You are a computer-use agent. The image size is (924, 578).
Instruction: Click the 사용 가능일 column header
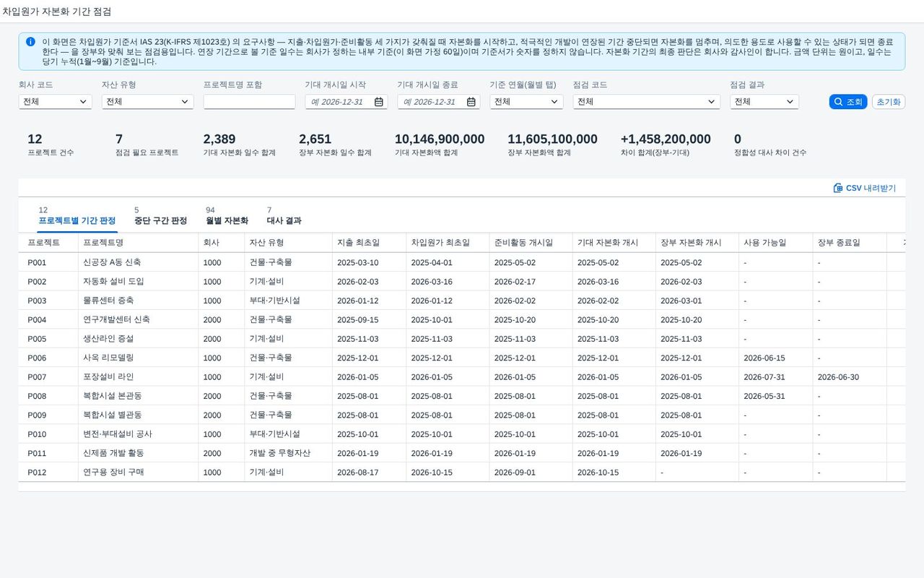point(775,243)
